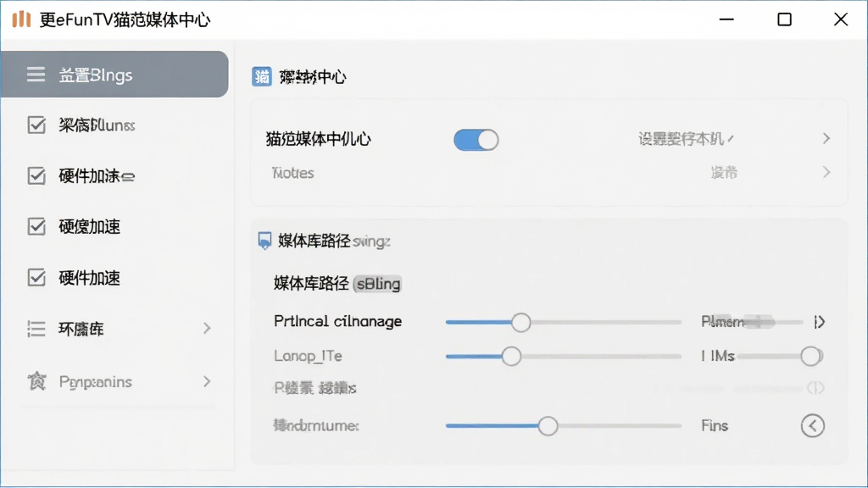
Task: Click the Tiotles label
Action: 292,173
